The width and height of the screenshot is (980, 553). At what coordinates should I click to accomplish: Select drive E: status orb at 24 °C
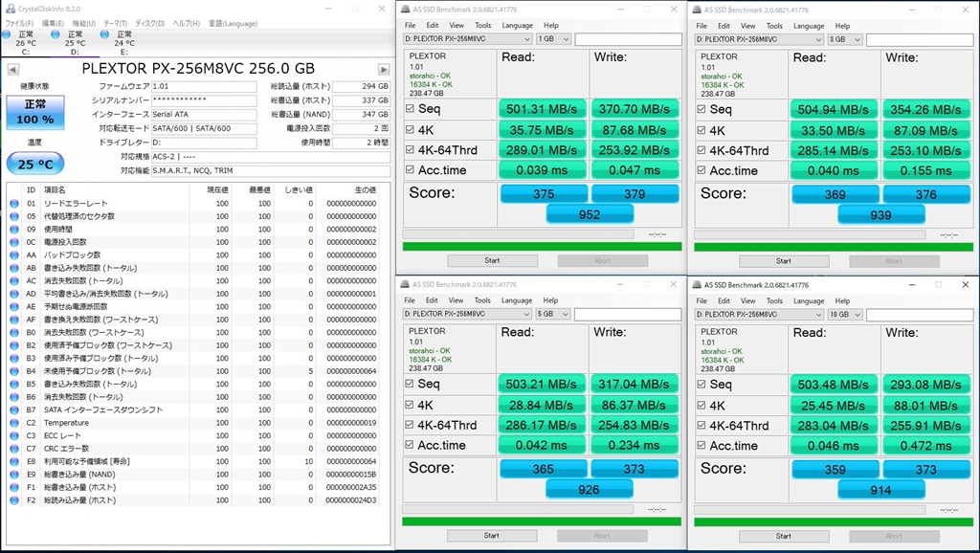pos(104,34)
